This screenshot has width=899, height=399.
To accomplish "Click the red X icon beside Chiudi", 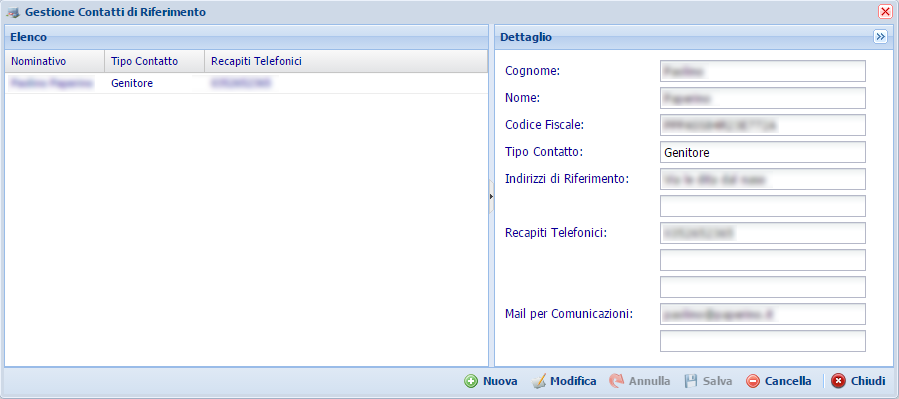I will pyautogui.click(x=838, y=381).
